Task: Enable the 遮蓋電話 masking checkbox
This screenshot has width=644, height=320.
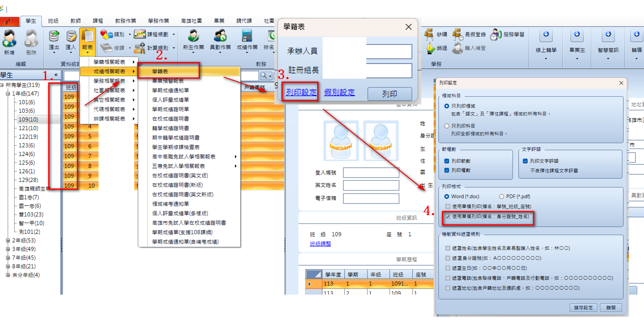Action: pos(447,278)
